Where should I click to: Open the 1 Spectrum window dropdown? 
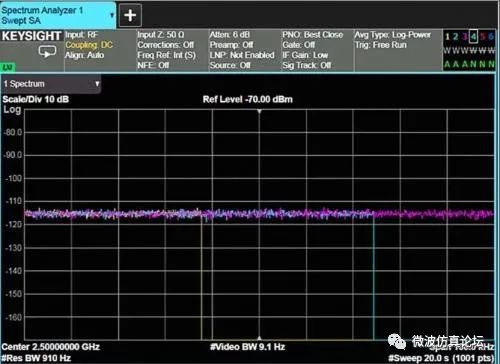coord(51,84)
